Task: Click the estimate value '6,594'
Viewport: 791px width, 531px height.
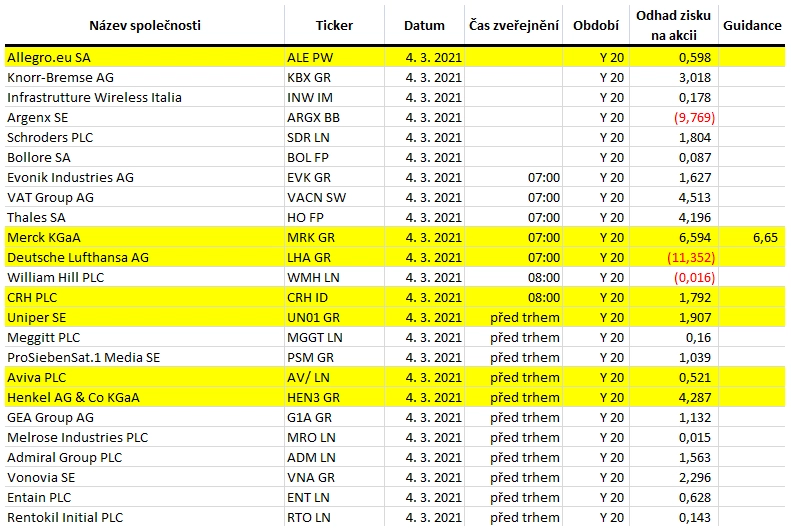Action: coord(695,238)
